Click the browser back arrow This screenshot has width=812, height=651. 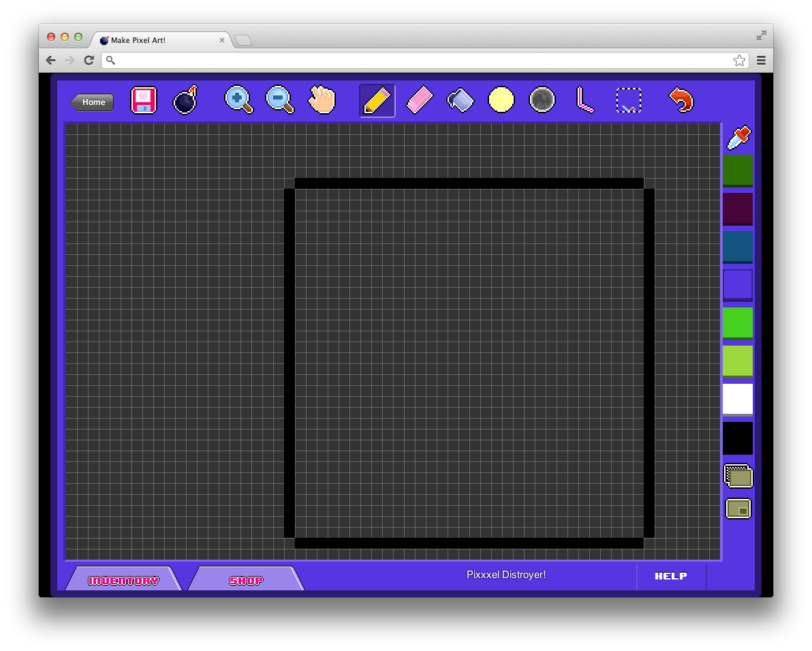(50, 60)
